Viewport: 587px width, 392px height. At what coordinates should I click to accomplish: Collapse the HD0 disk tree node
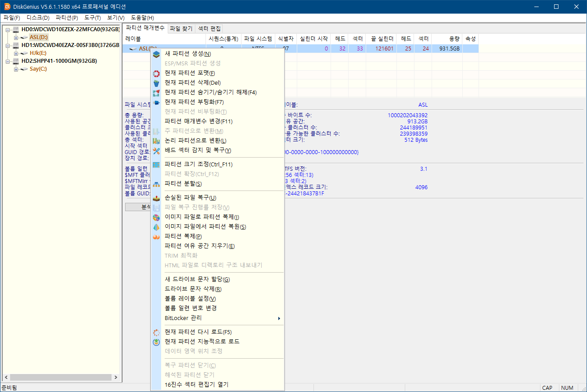click(8, 29)
